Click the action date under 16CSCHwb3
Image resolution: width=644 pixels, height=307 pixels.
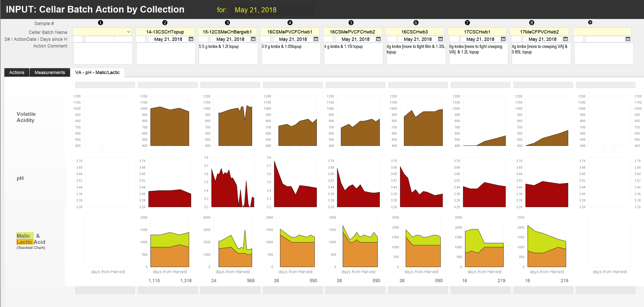tap(418, 39)
